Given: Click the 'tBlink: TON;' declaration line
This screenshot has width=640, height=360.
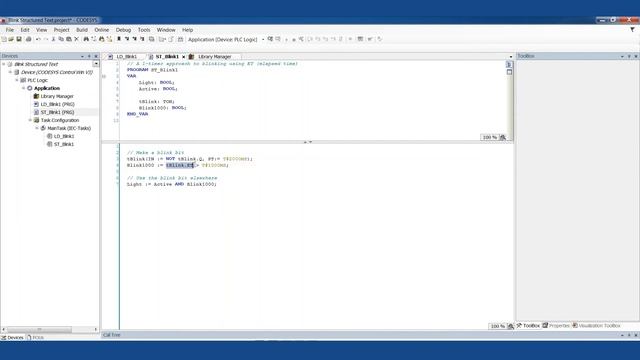Looking at the screenshot, I should [x=157, y=101].
